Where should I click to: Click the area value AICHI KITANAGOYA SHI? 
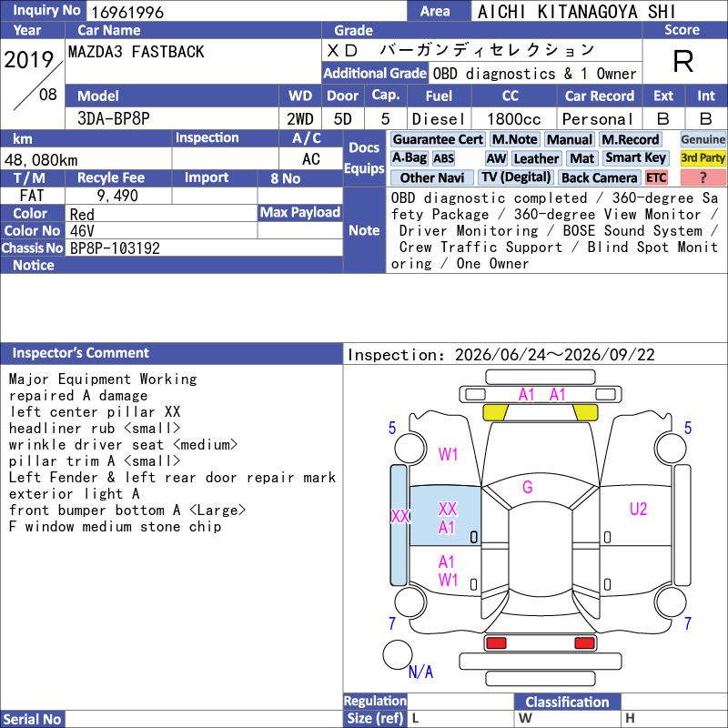click(576, 12)
